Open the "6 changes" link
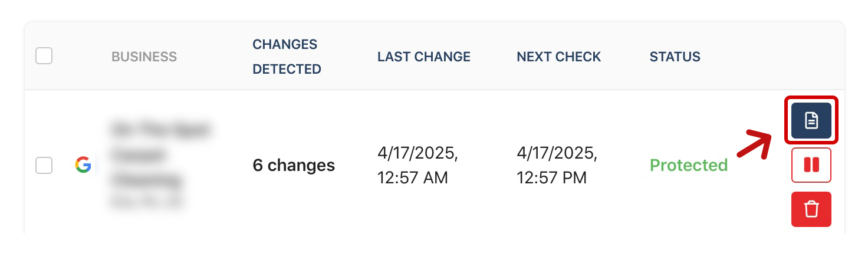The height and width of the screenshot is (260, 868). point(294,166)
